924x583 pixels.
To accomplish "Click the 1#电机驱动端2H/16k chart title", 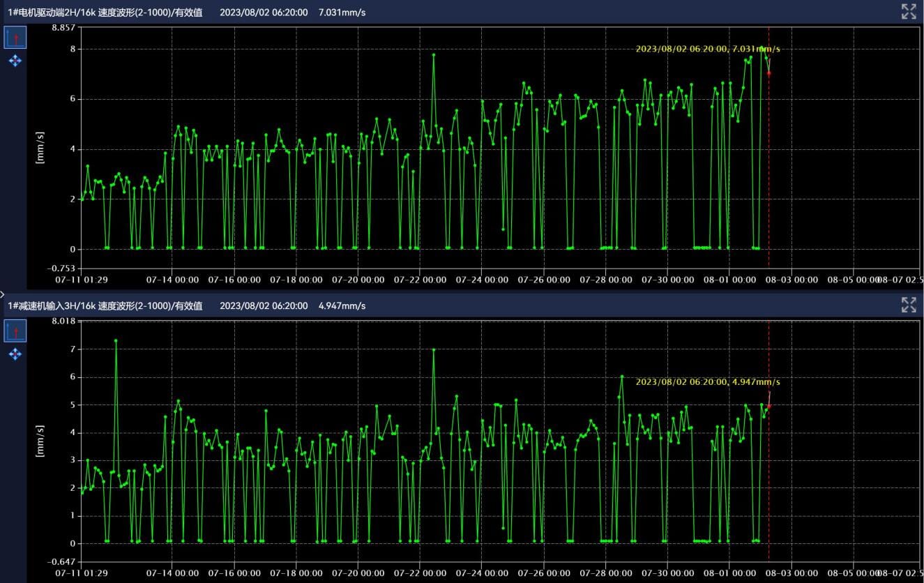I will click(x=105, y=13).
